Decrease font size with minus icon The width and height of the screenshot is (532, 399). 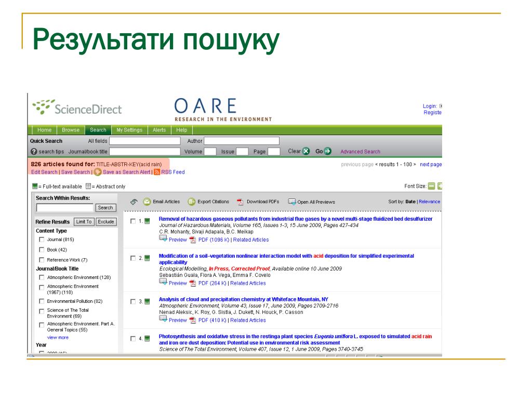pos(431,186)
